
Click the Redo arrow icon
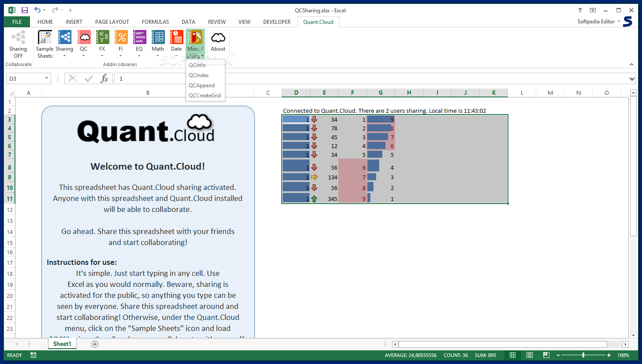click(55, 10)
